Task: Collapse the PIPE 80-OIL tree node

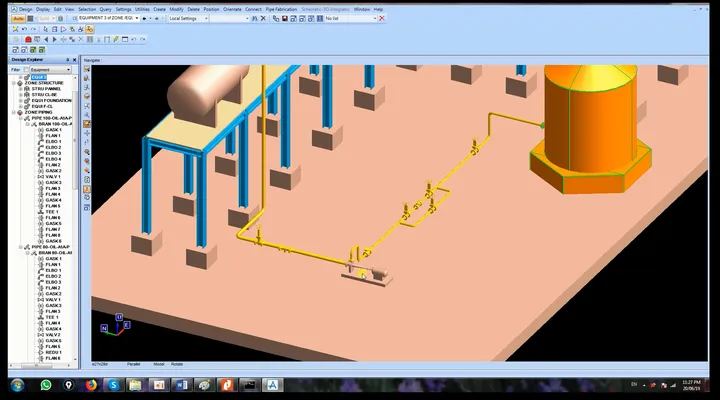Action: 21,247
